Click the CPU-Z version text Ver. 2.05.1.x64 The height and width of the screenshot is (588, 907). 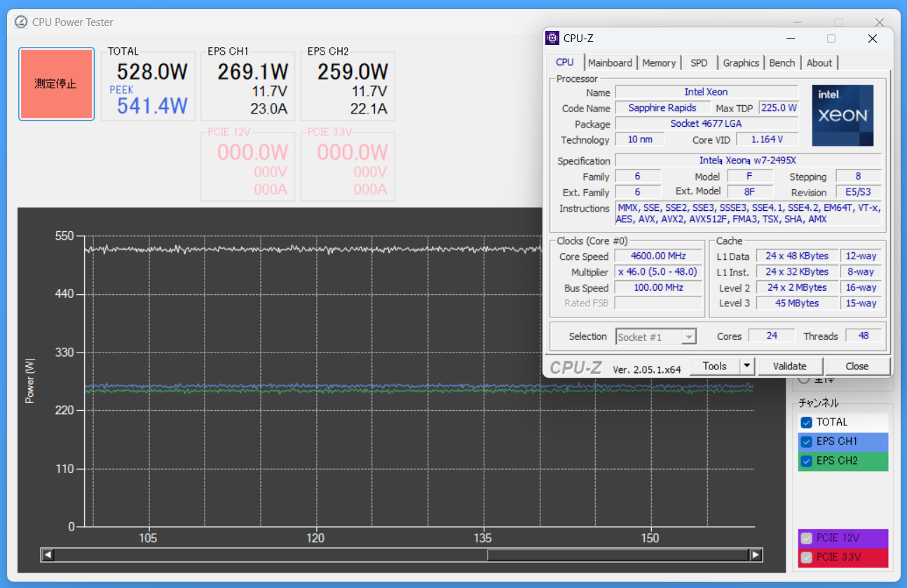click(647, 369)
